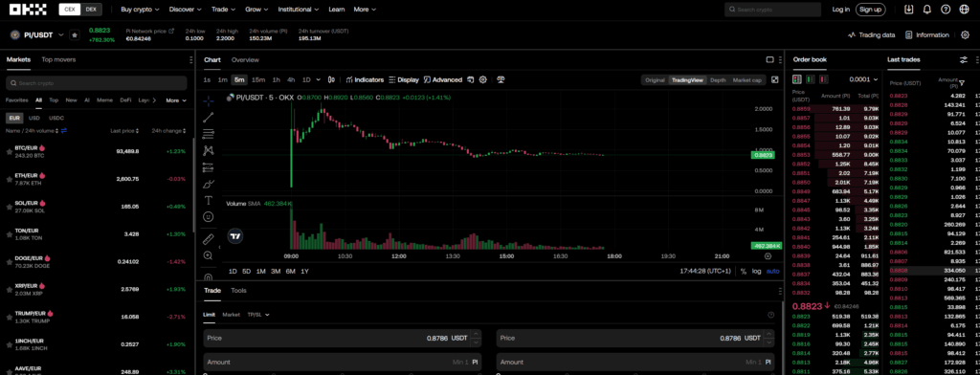Viewport: 980px width, 375px height.
Task: Favorite the PI/USDT pair with the star
Action: pos(75,35)
